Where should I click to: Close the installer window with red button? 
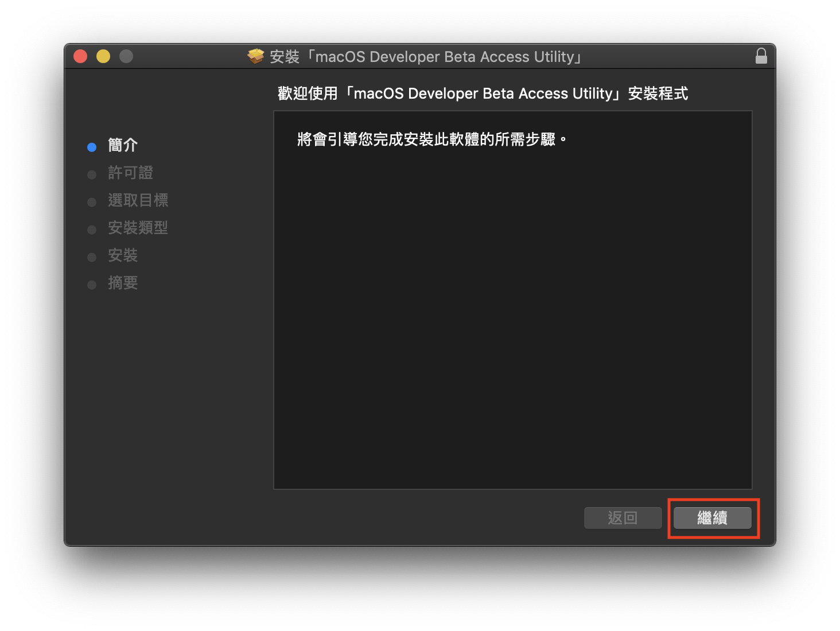80,56
